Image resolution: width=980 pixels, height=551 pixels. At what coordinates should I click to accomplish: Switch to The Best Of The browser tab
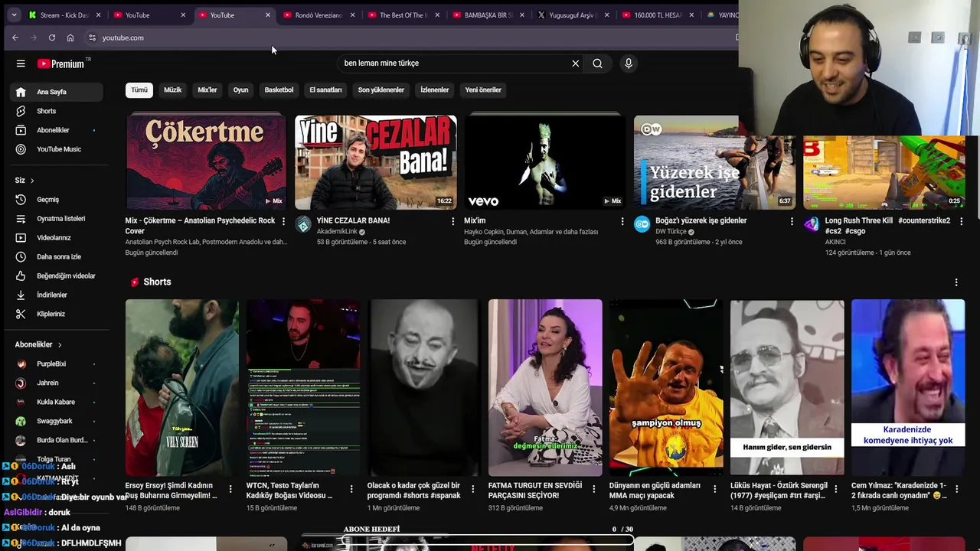click(x=403, y=15)
